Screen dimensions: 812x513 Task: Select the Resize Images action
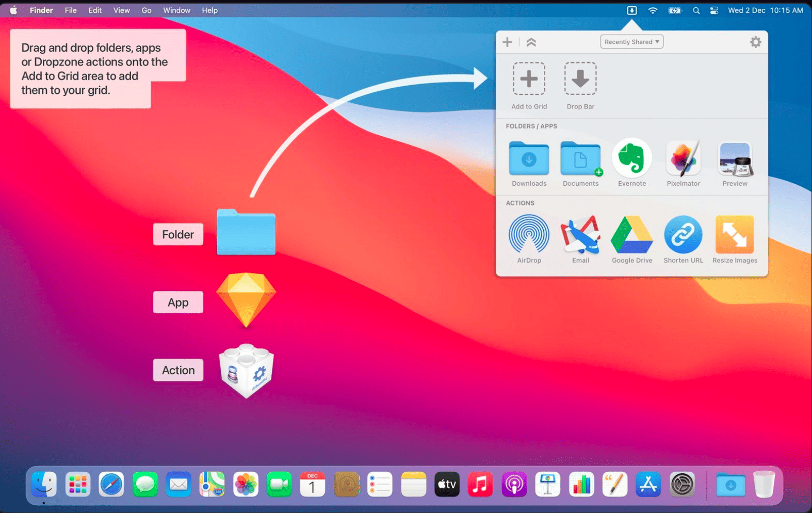[735, 235]
